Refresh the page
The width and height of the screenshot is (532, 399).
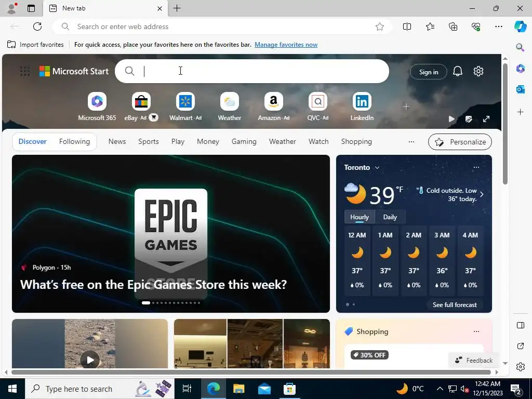click(x=37, y=26)
